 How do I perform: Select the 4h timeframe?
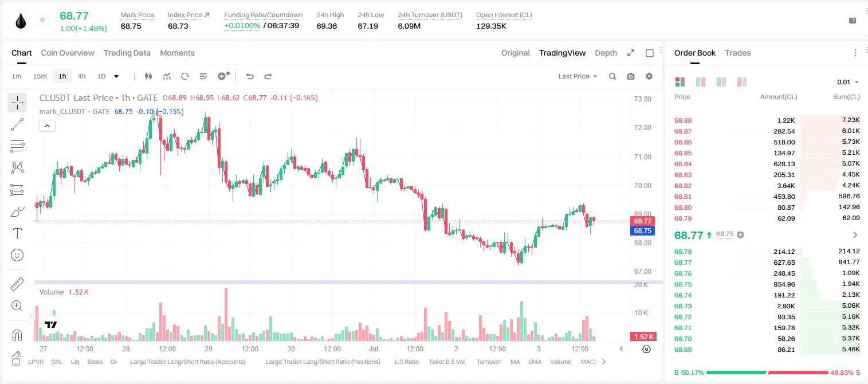coord(82,76)
